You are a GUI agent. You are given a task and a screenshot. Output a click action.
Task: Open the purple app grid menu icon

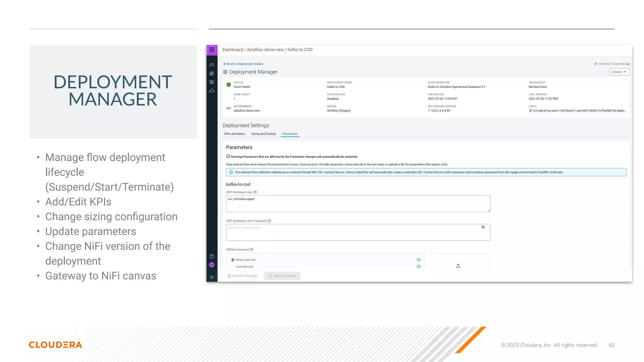click(212, 50)
